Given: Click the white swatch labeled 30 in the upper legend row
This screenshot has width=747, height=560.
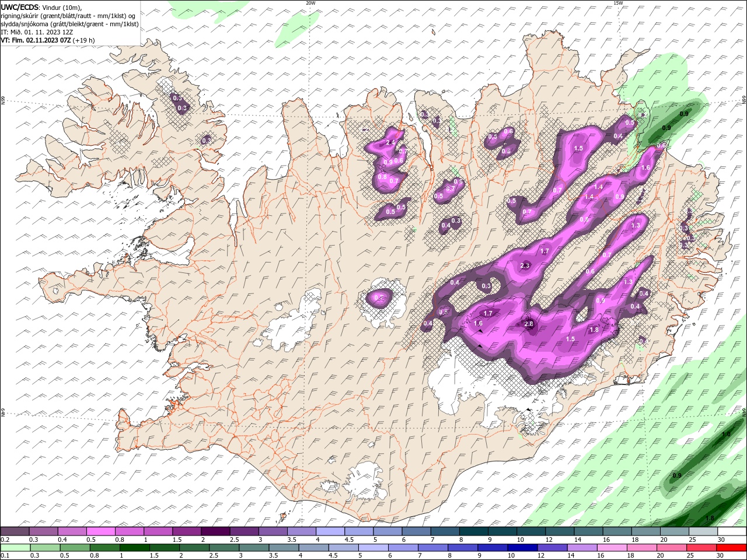Looking at the screenshot, I should pos(731,531).
